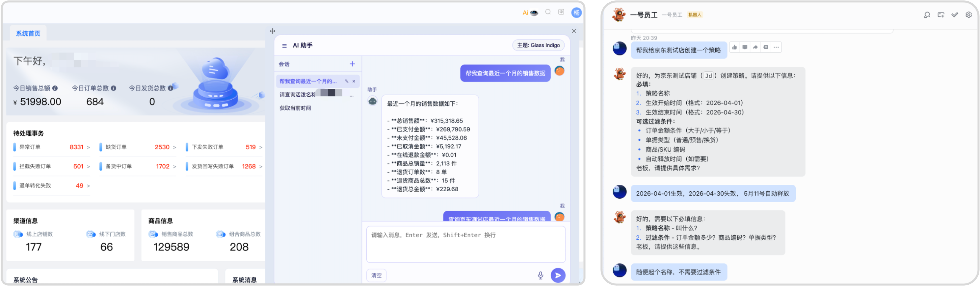980x286 pixels.
Task: Click the message input text box
Action: (465, 244)
